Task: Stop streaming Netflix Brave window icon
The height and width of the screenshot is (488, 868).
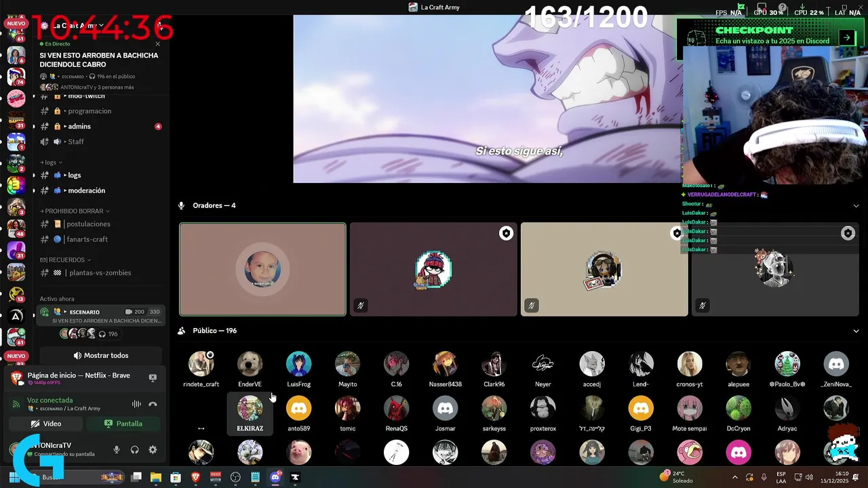Action: point(153,378)
